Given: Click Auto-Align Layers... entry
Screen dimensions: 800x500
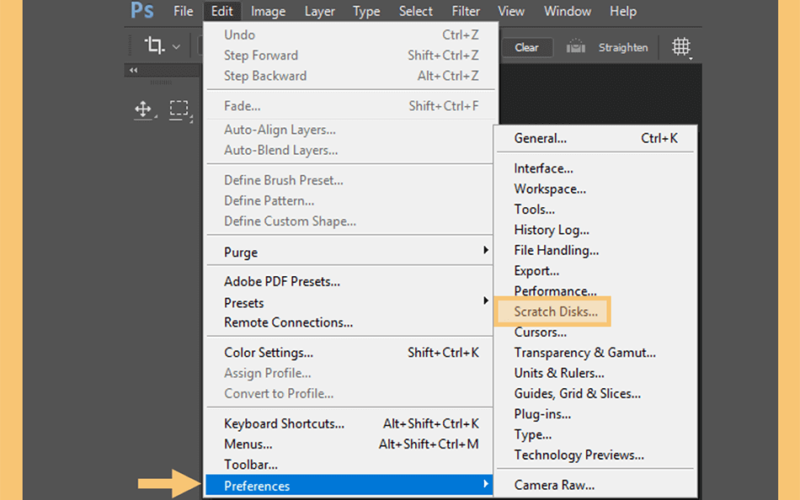Looking at the screenshot, I should point(349,130).
